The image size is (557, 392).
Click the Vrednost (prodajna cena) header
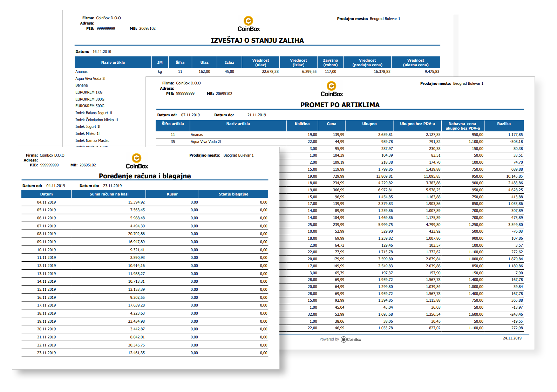367,62
